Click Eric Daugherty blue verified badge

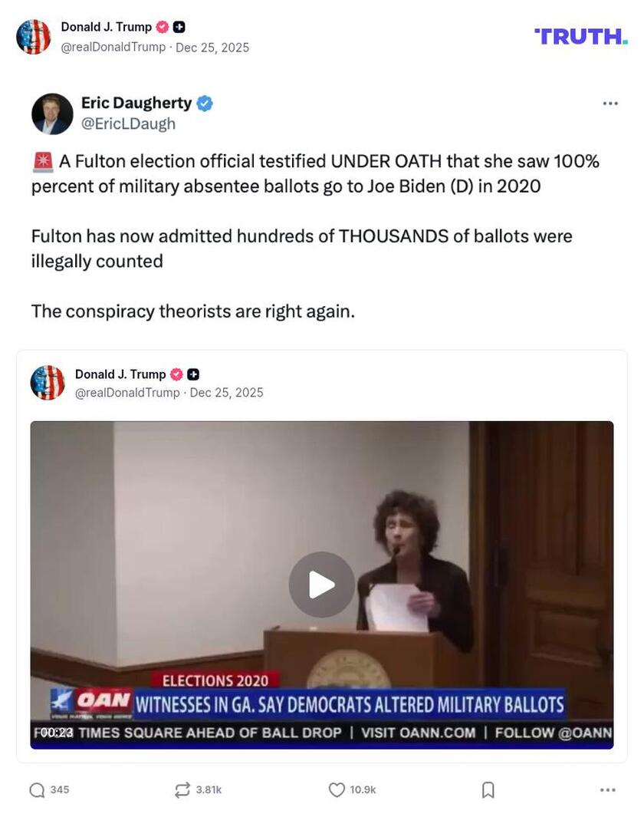[x=205, y=103]
